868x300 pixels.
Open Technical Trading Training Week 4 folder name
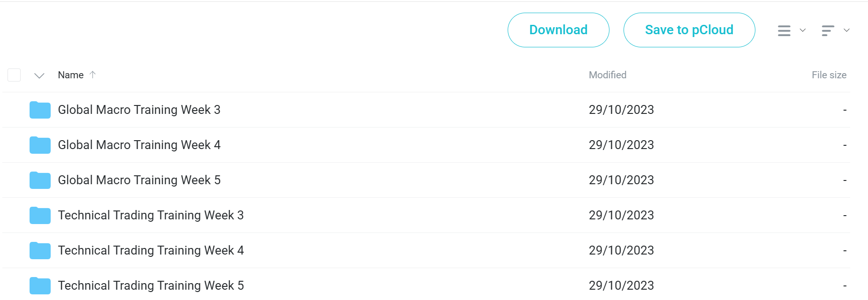click(x=151, y=250)
